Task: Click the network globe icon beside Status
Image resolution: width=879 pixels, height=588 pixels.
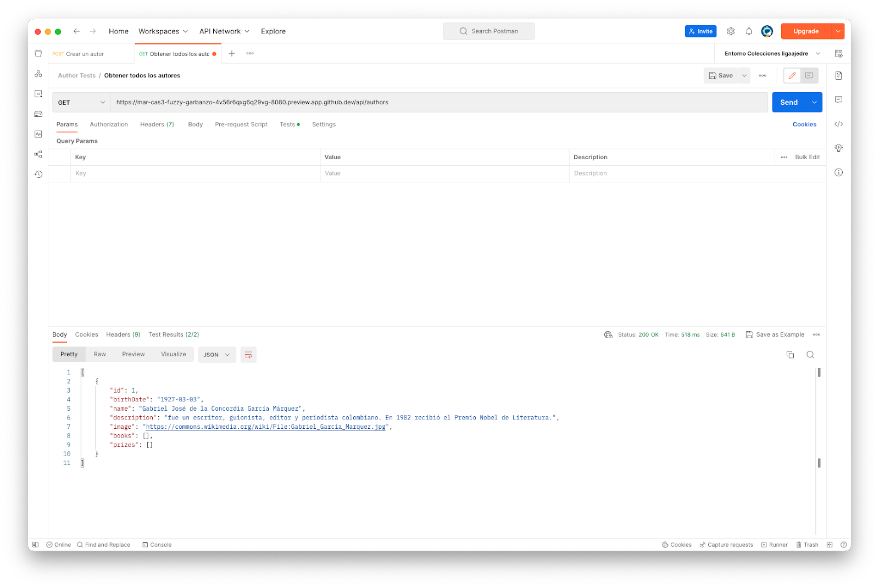Action: pos(608,335)
